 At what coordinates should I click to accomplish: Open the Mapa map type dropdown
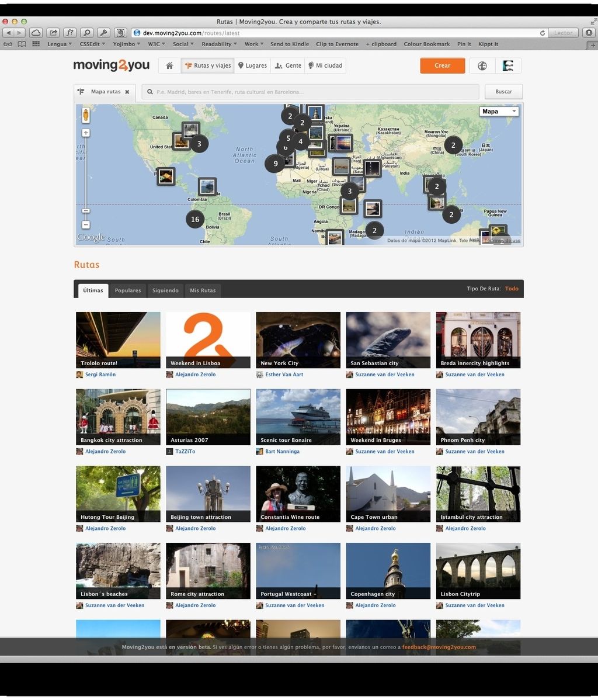click(499, 112)
